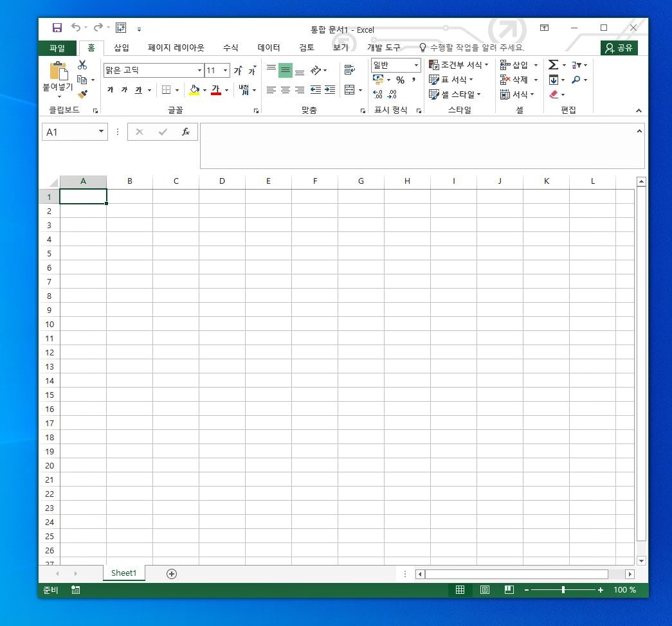Apply red font color
672x626 pixels.
coord(216,90)
